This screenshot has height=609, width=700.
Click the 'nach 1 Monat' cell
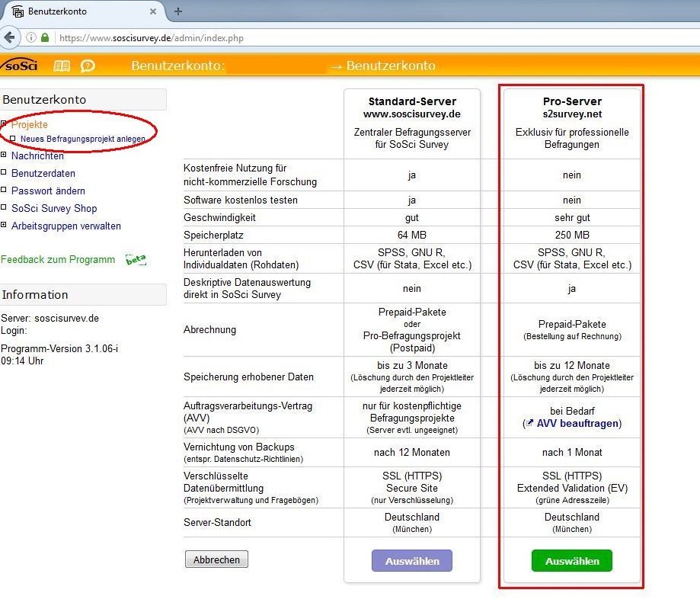pos(572,453)
